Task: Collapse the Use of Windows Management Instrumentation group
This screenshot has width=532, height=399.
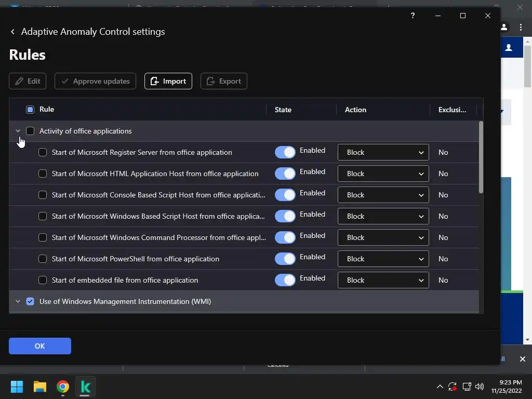Action: 18,301
